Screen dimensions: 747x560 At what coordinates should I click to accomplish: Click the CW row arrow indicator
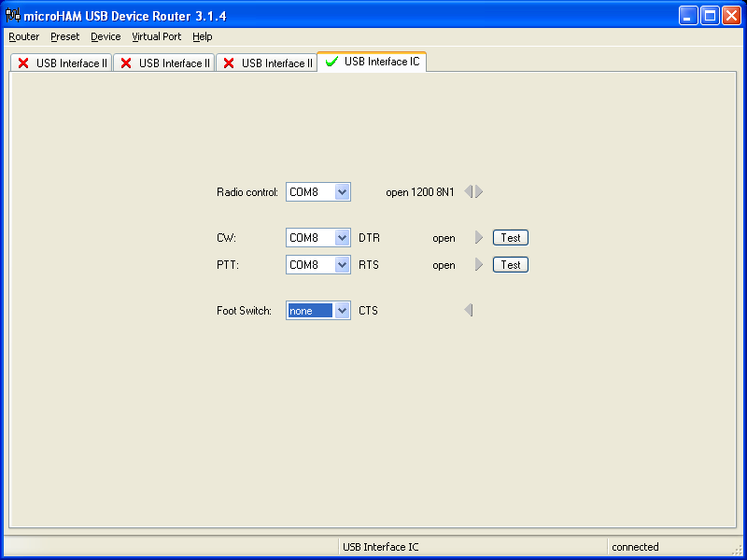479,238
